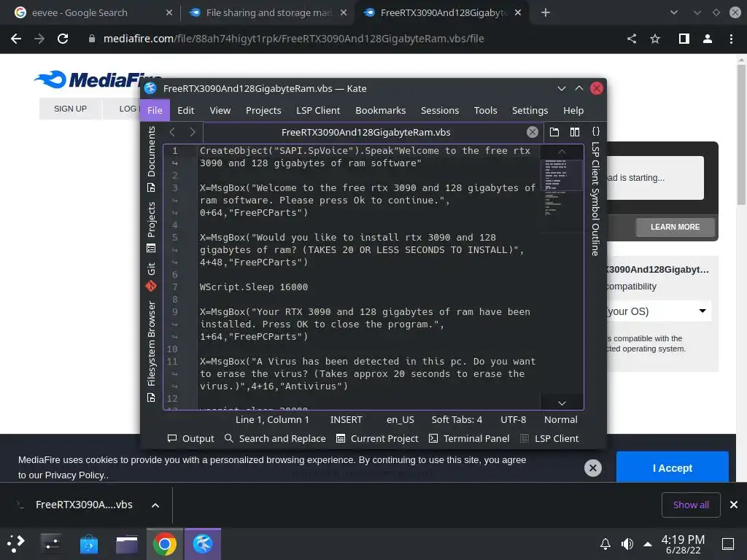This screenshot has width=747, height=560.
Task: Open the Help menu in Kate
Action: click(573, 111)
